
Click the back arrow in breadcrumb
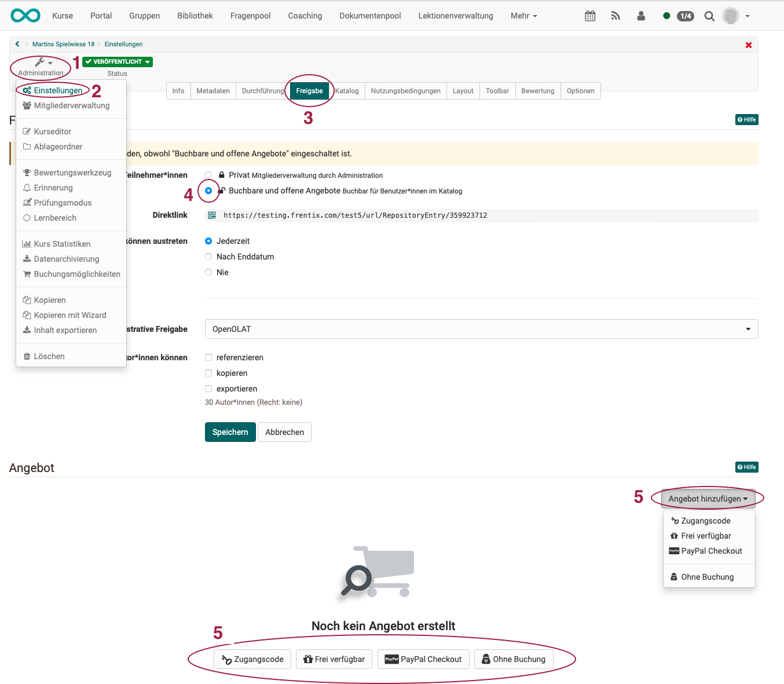click(x=17, y=44)
